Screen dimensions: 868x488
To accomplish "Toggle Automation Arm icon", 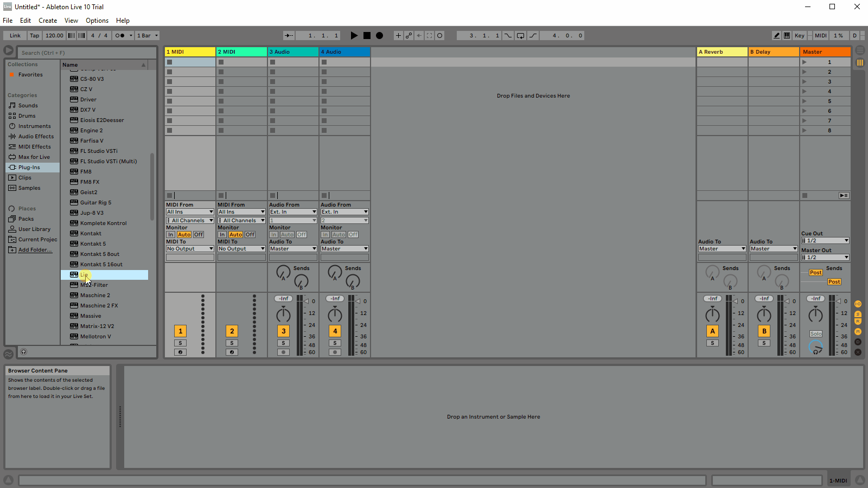I will pos(409,36).
